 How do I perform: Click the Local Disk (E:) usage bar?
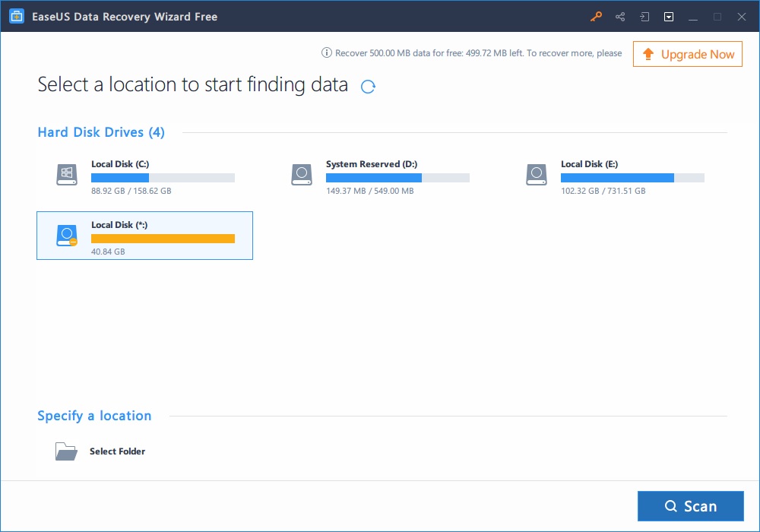[x=632, y=178]
